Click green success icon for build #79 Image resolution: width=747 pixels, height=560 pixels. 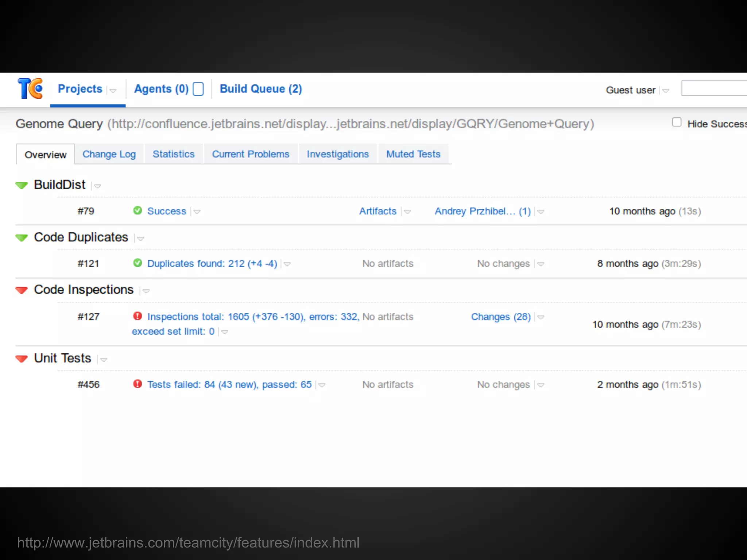pyautogui.click(x=138, y=210)
